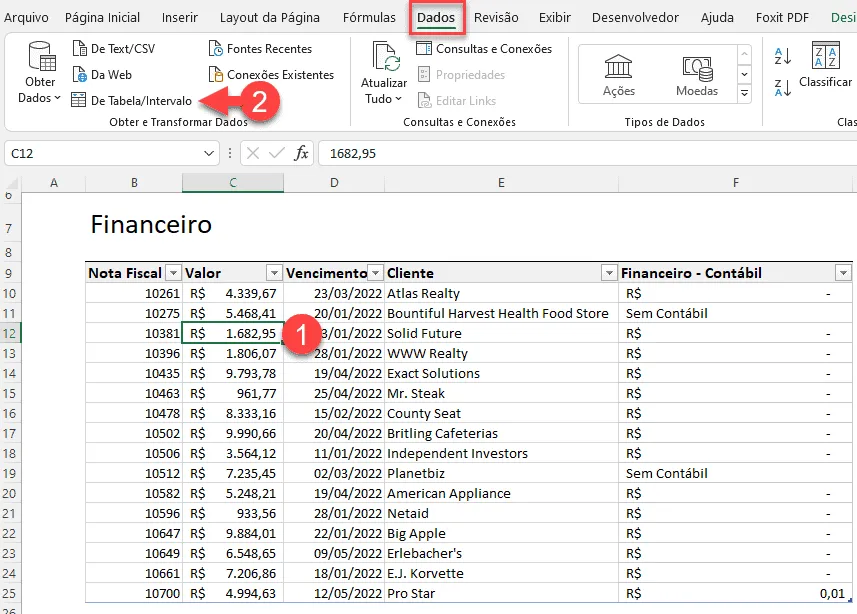Select client cell Planetbiz

[x=501, y=473]
